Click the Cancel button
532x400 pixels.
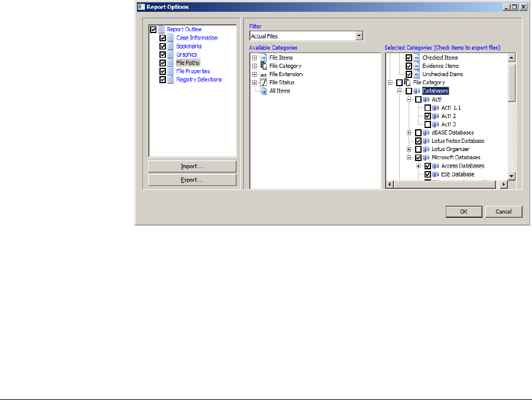click(504, 212)
